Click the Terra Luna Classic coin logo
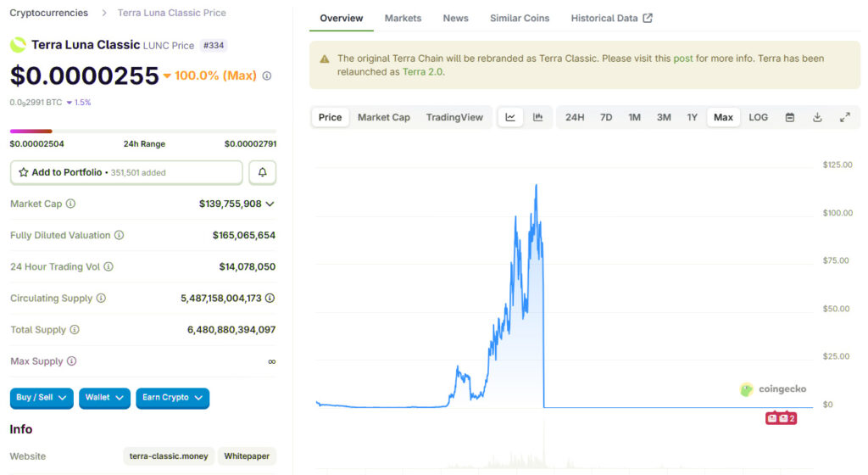 tap(19, 45)
